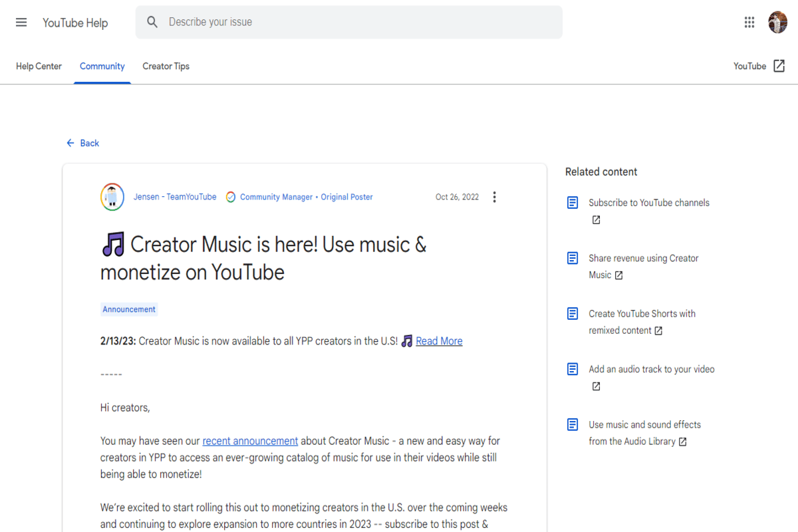Open Create YouTube Shorts with remixed content

(642, 322)
